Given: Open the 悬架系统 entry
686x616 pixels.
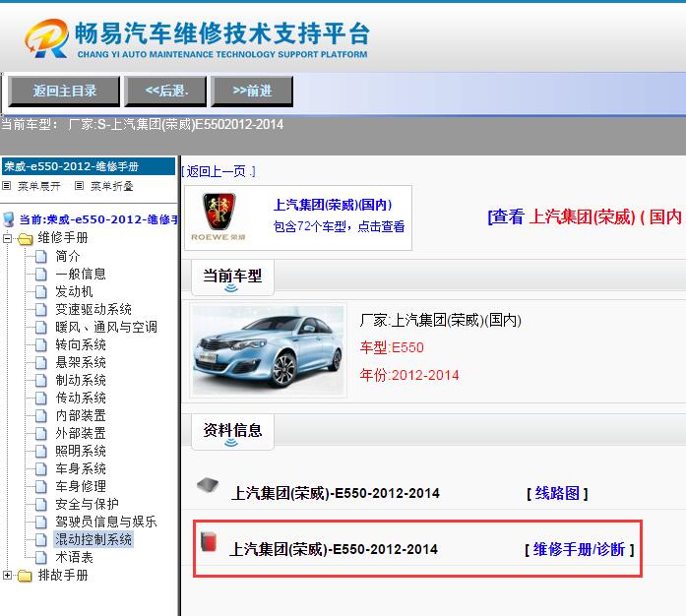Looking at the screenshot, I should point(81,362).
